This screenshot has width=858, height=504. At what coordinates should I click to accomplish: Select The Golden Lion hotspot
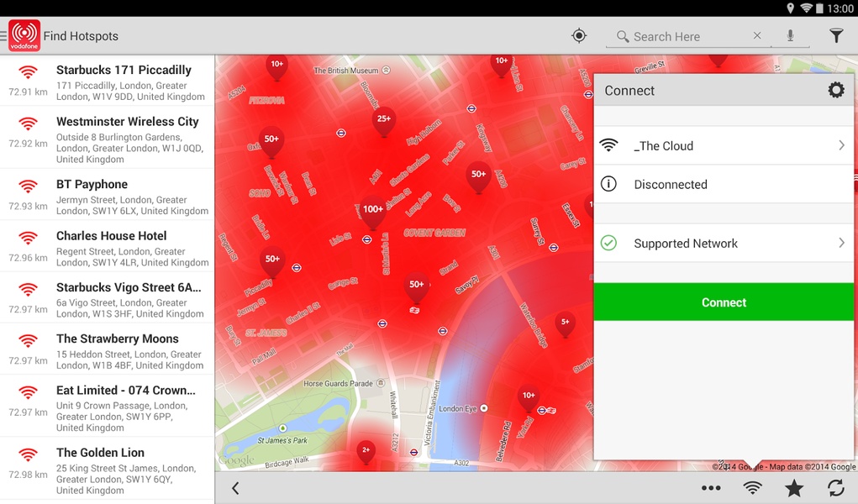(108, 470)
